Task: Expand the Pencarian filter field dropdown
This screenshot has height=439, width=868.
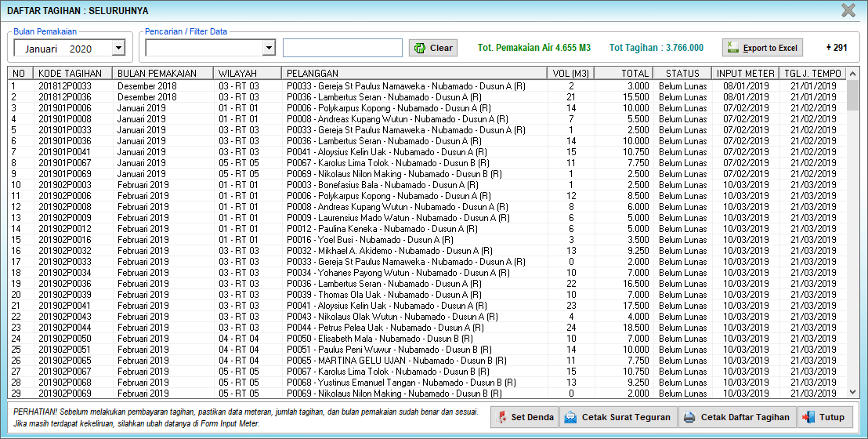Action: (269, 49)
